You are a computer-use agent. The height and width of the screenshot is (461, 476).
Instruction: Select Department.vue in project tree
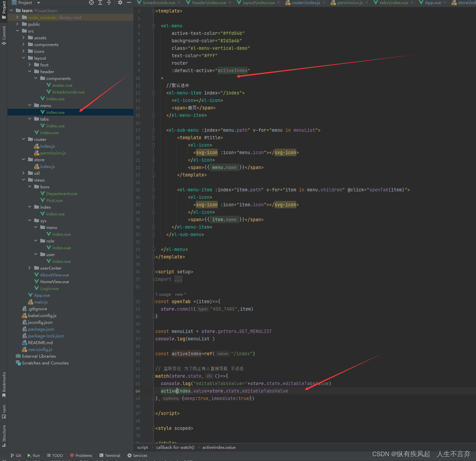[x=62, y=193]
